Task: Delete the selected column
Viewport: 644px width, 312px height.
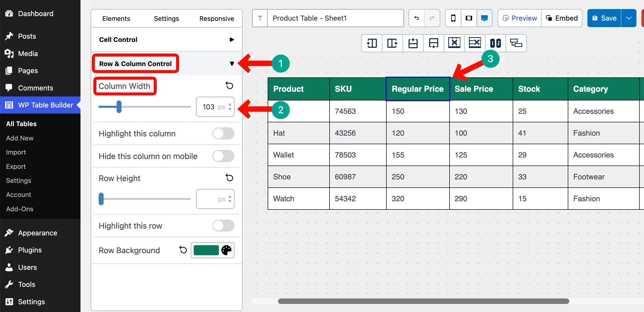Action: tap(454, 43)
